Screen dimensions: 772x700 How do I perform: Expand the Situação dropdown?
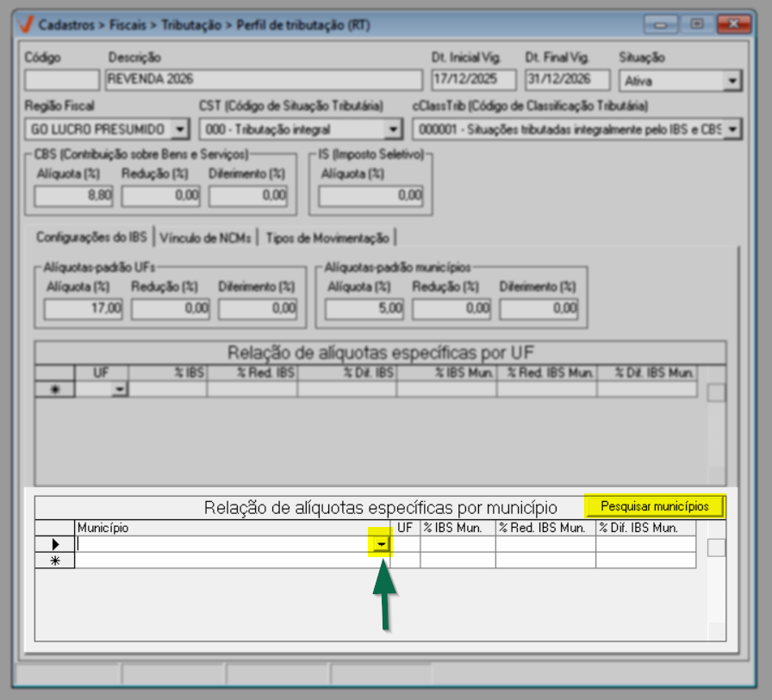point(732,81)
